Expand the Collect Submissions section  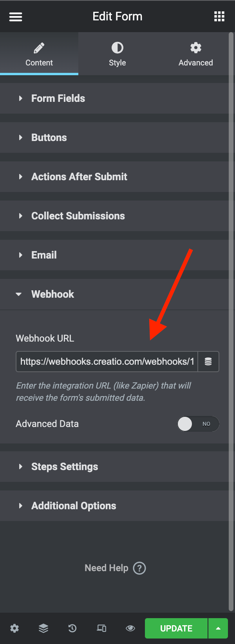[114, 216]
